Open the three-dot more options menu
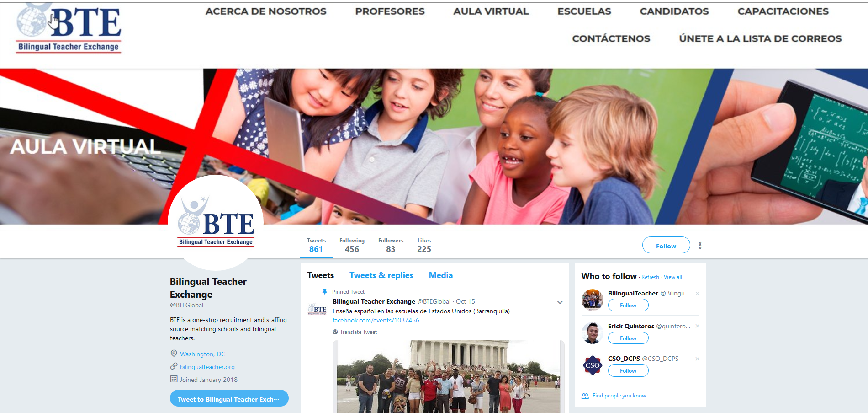 700,246
